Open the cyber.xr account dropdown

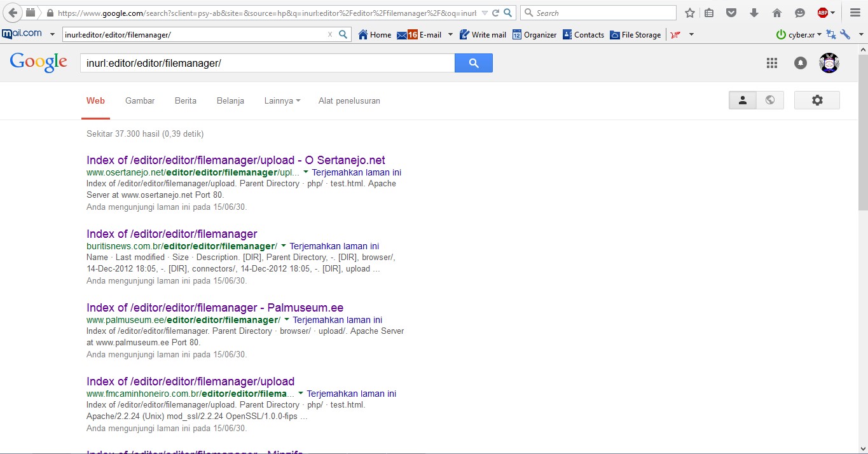point(805,35)
